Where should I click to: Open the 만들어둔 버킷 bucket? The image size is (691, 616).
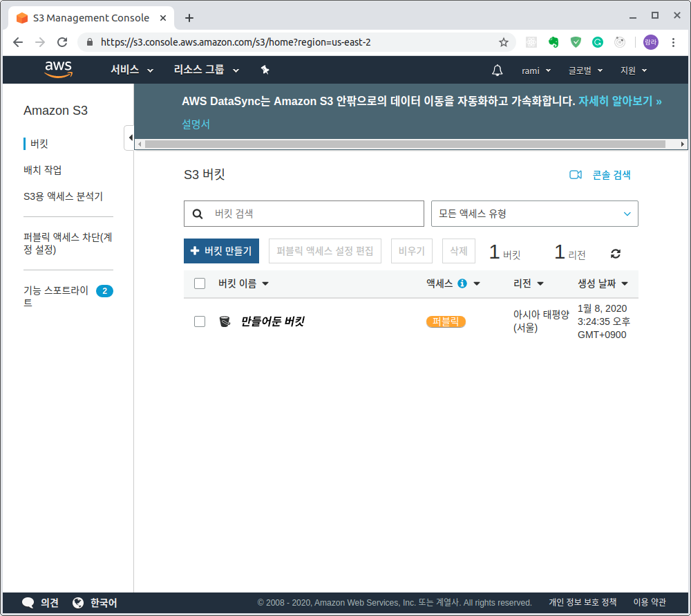pos(272,321)
